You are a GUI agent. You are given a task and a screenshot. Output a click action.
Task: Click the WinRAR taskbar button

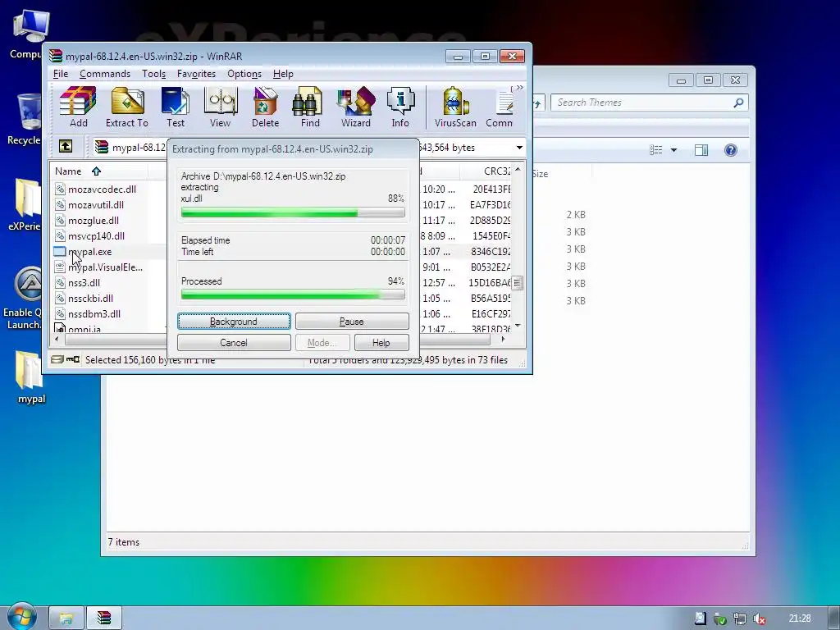[104, 619]
